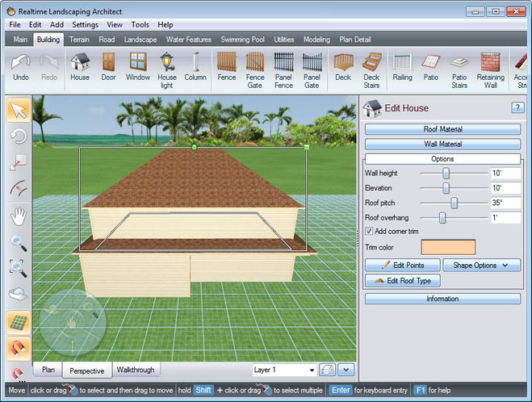Uncheck Add corner trim checkbox
532x402 pixels.
point(369,231)
